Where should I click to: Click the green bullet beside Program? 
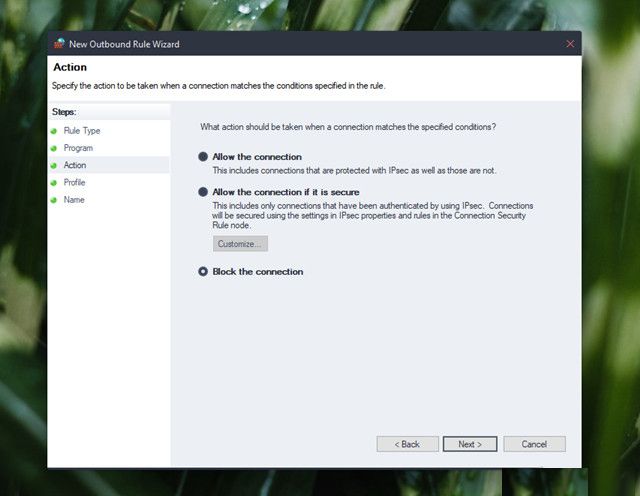coord(54,148)
